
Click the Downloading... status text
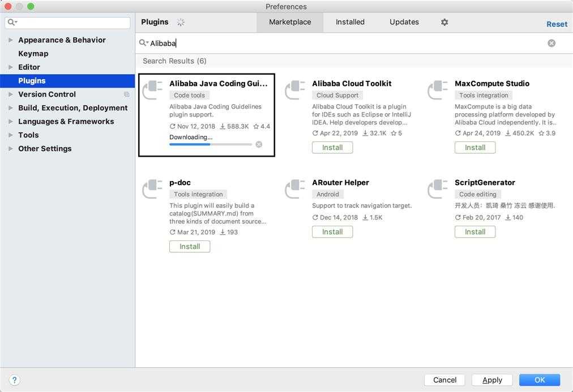pyautogui.click(x=191, y=137)
